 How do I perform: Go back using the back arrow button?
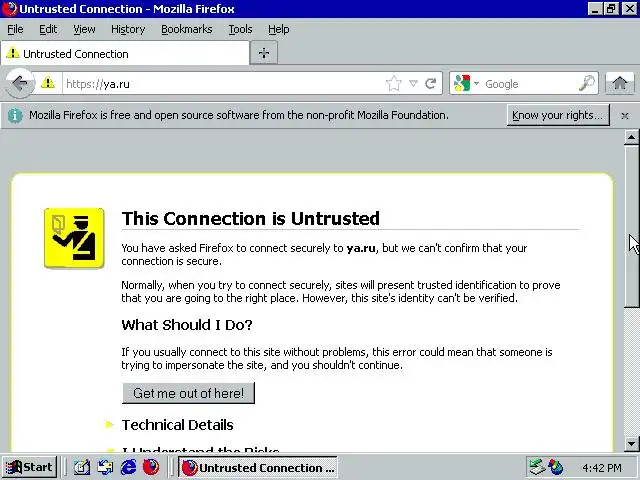tap(19, 84)
